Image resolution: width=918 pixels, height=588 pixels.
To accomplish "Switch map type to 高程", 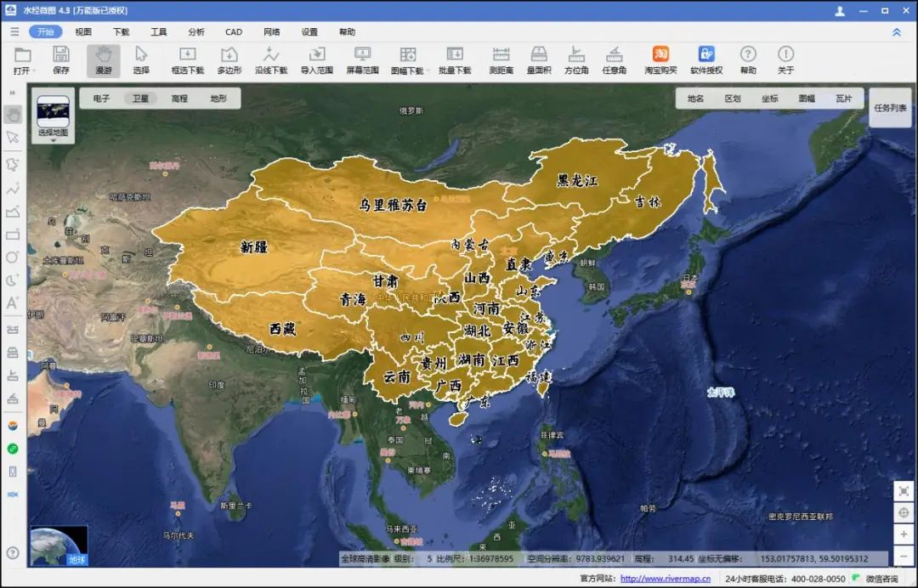I will [x=179, y=99].
